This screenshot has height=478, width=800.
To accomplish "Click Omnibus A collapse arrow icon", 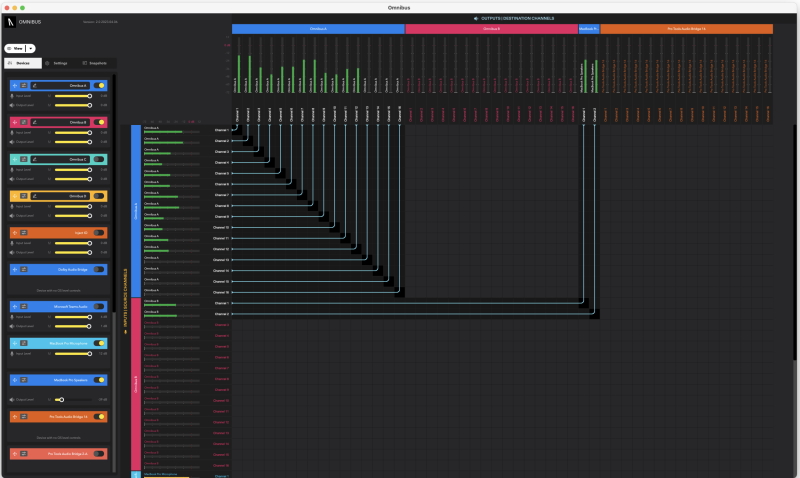I will pyautogui.click(x=14, y=86).
